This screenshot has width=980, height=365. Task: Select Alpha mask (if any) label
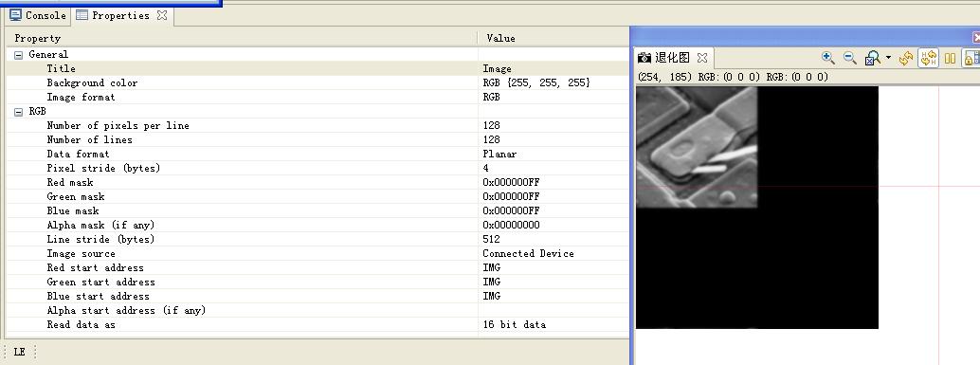[100, 225]
